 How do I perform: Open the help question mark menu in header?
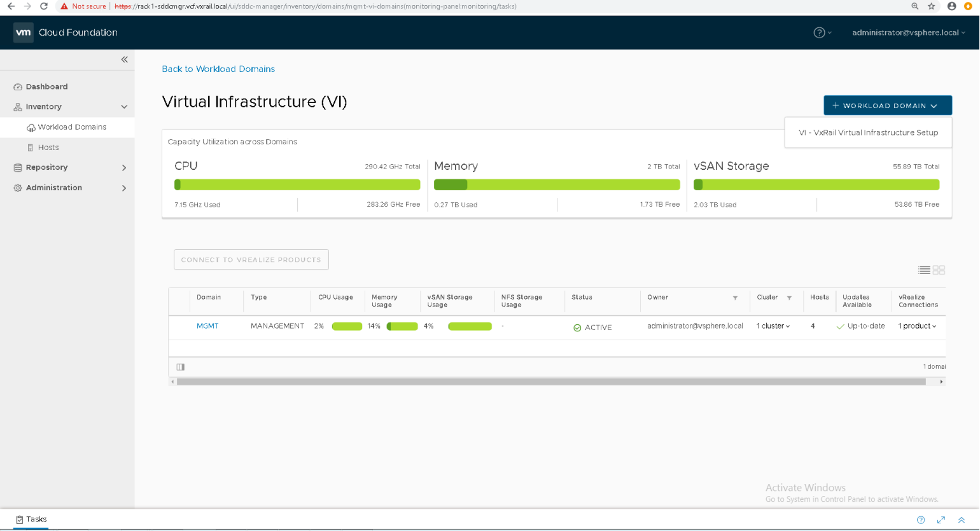pyautogui.click(x=822, y=32)
